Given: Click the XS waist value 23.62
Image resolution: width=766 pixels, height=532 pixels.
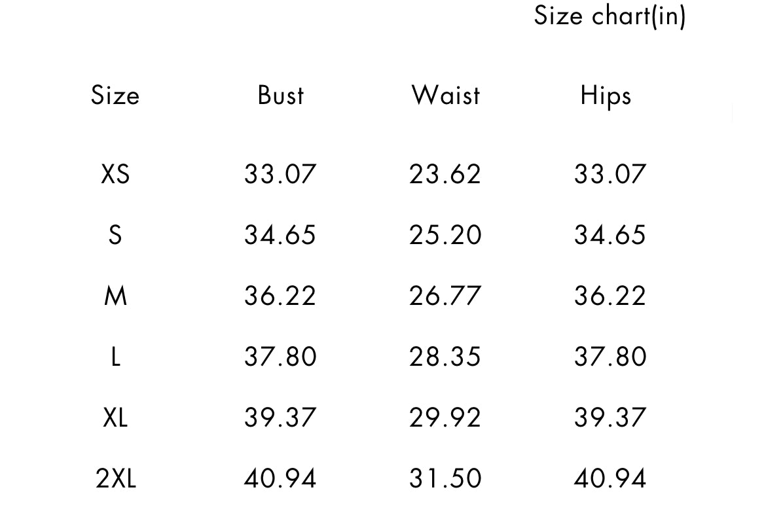Looking at the screenshot, I should coord(445,174).
